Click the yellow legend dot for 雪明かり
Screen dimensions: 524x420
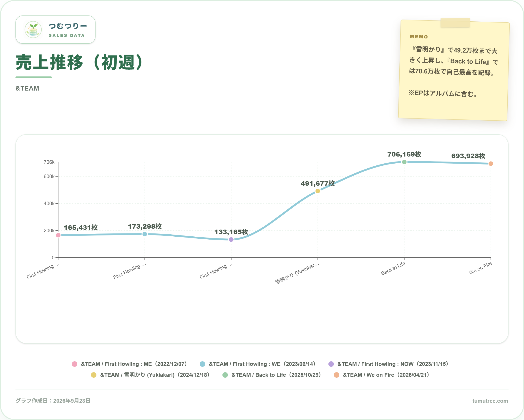click(x=93, y=375)
